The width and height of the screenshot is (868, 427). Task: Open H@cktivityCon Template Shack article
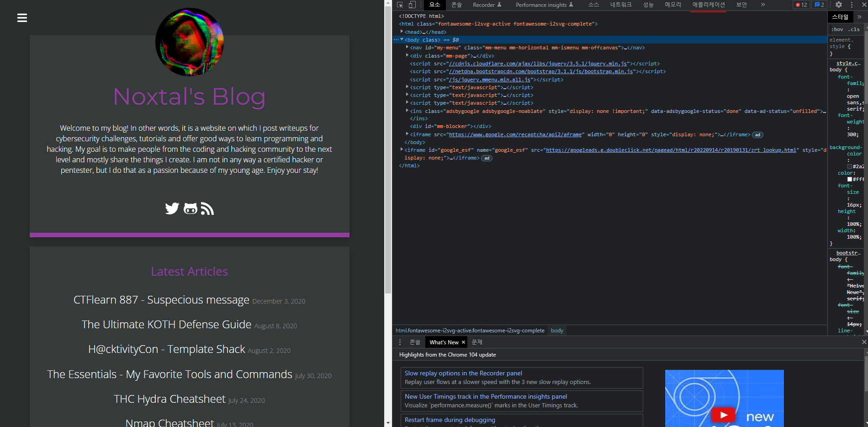click(x=167, y=349)
